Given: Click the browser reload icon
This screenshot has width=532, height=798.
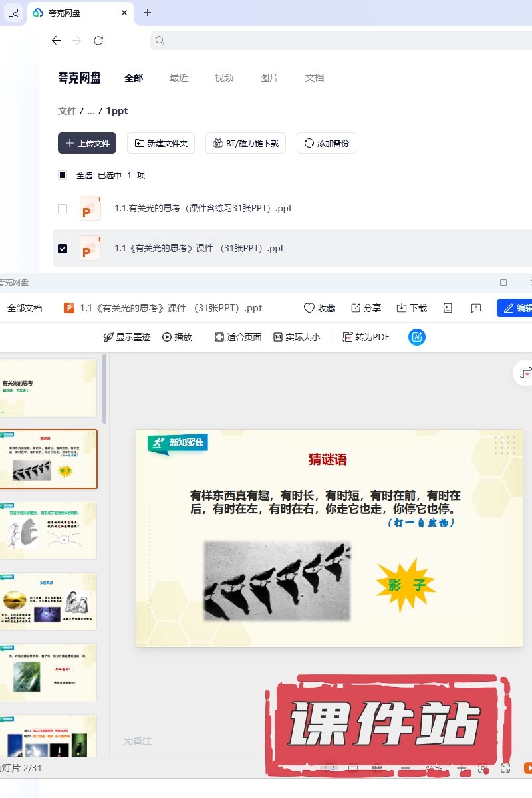Looking at the screenshot, I should click(x=98, y=41).
